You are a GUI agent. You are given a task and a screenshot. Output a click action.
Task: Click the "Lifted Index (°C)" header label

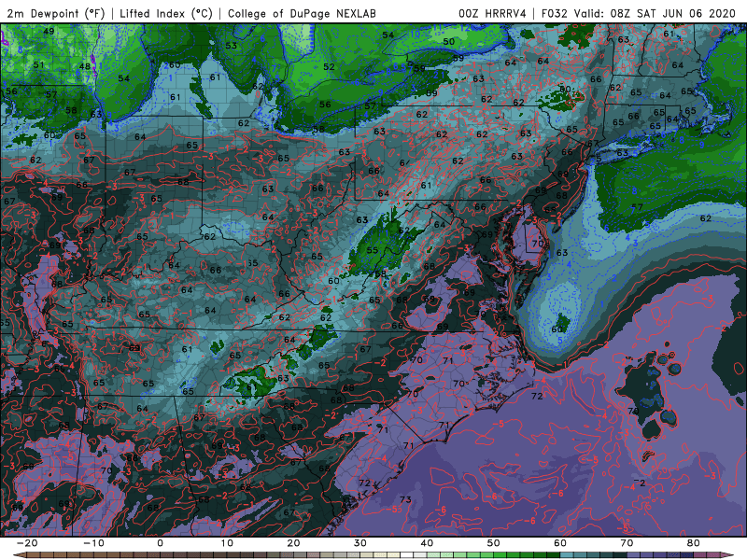[x=166, y=14]
